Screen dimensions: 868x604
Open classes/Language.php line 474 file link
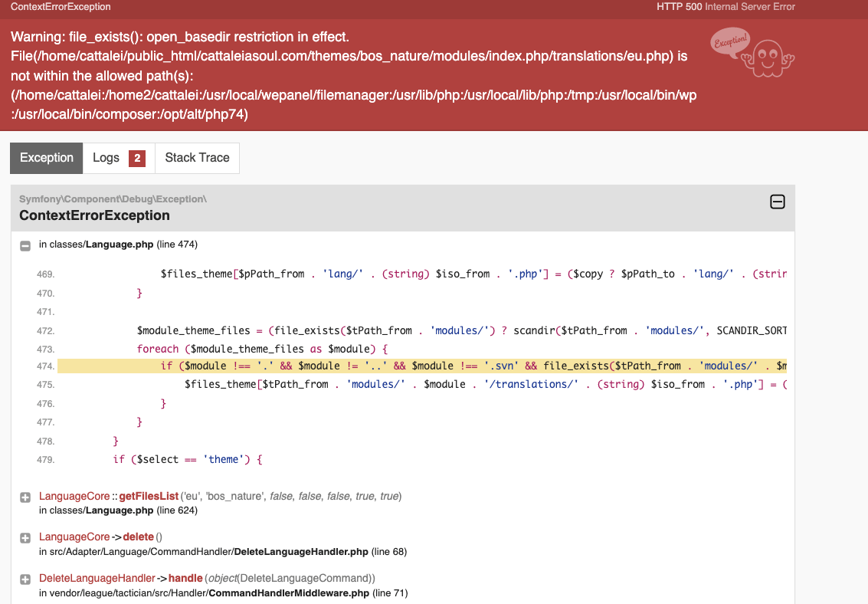(x=119, y=245)
